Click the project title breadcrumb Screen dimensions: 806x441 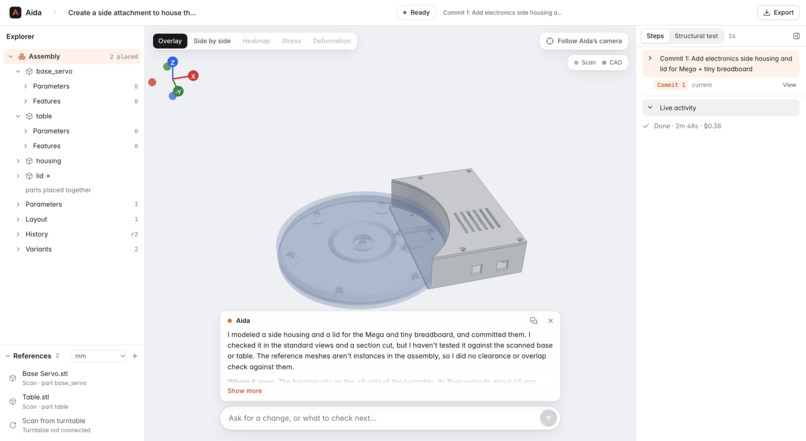click(x=132, y=12)
